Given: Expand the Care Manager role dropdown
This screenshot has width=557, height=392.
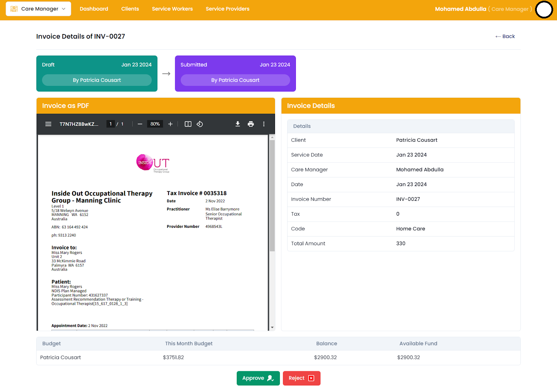Looking at the screenshot, I should pyautogui.click(x=38, y=9).
